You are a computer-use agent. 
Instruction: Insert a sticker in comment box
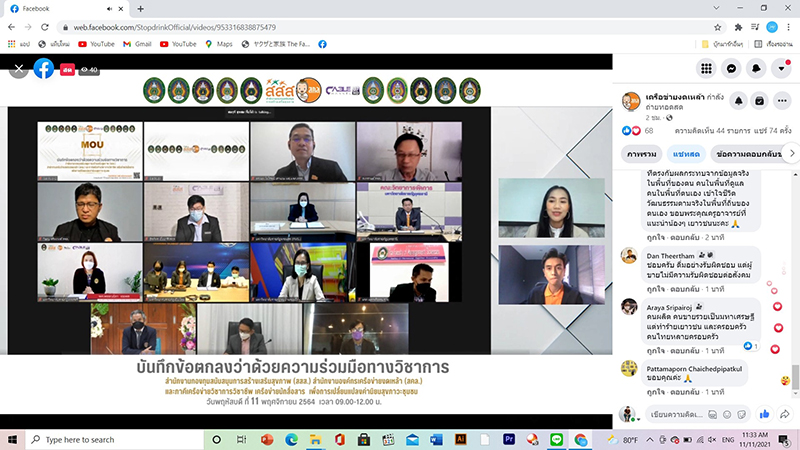tap(742, 414)
